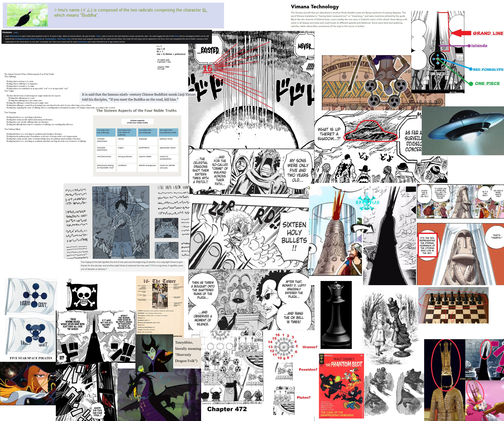Click the '1st noble truth – true sufferings' header cell
Screen dimensions: 504x421
point(106,132)
